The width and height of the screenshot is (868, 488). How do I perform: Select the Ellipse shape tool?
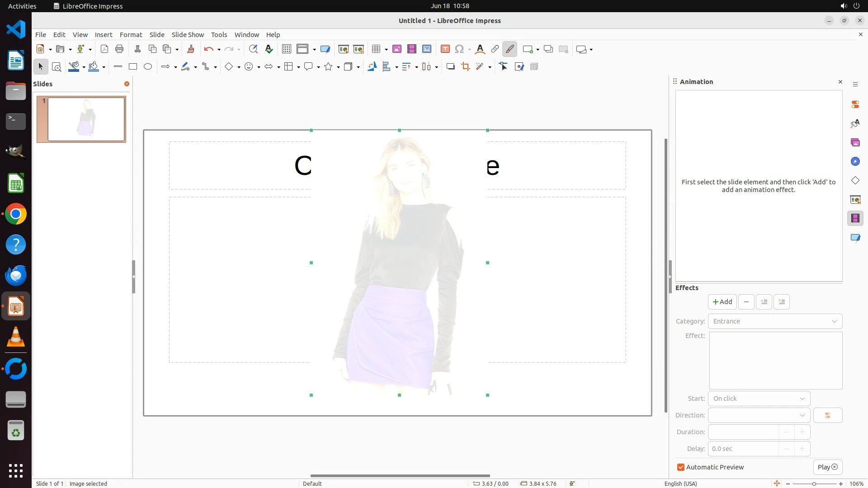point(148,67)
